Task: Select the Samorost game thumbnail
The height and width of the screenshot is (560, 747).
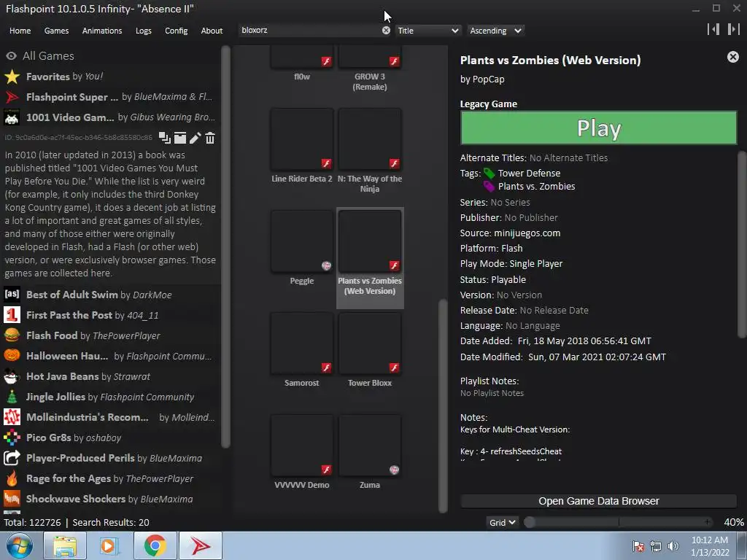Action: point(302,343)
